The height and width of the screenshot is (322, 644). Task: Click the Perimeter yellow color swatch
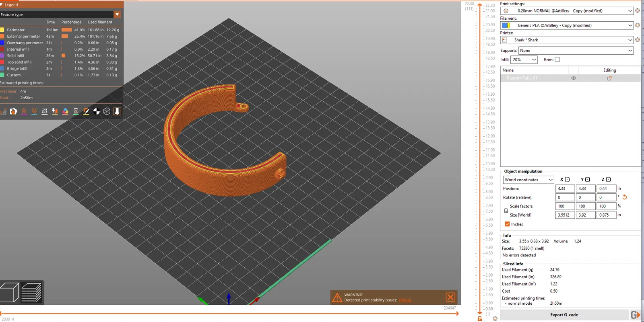coord(2,30)
